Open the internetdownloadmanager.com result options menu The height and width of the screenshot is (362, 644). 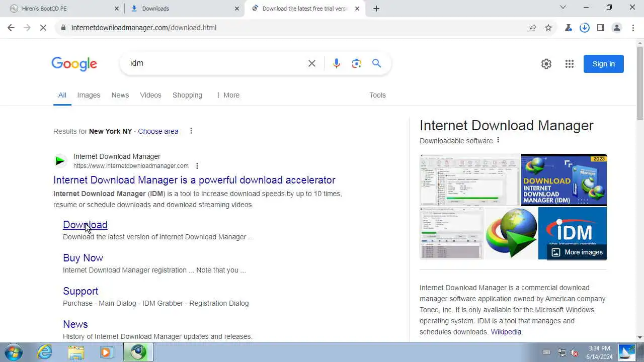pyautogui.click(x=197, y=166)
